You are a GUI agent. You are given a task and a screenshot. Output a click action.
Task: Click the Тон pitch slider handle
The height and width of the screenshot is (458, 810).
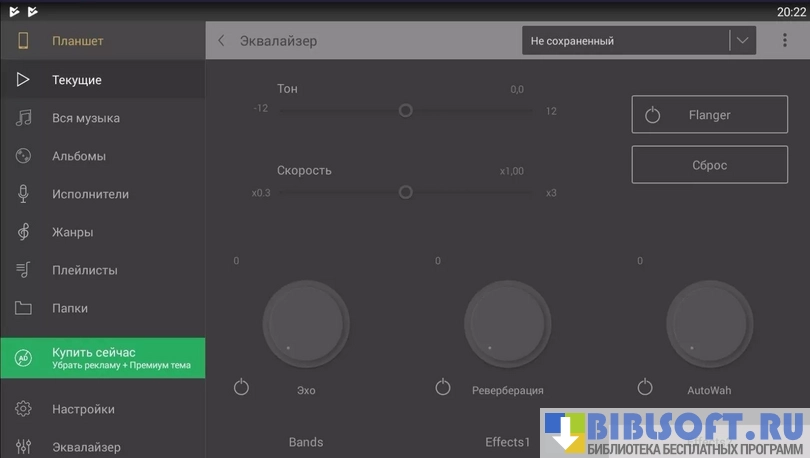pyautogui.click(x=405, y=110)
